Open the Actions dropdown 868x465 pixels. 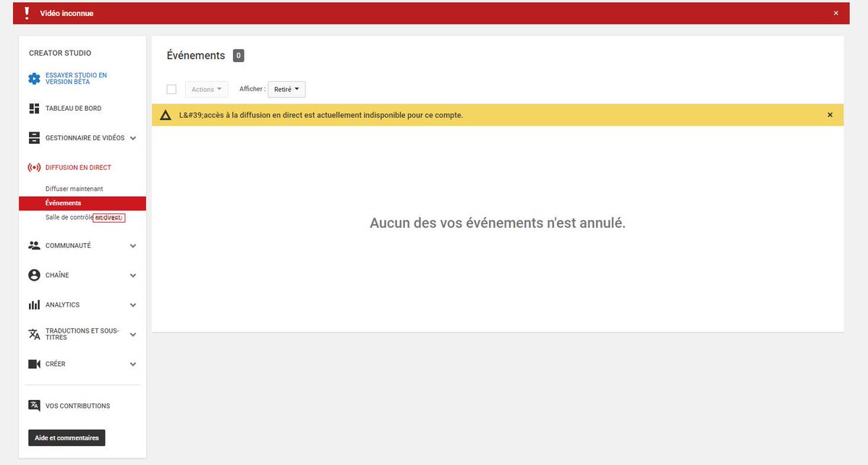coord(207,89)
